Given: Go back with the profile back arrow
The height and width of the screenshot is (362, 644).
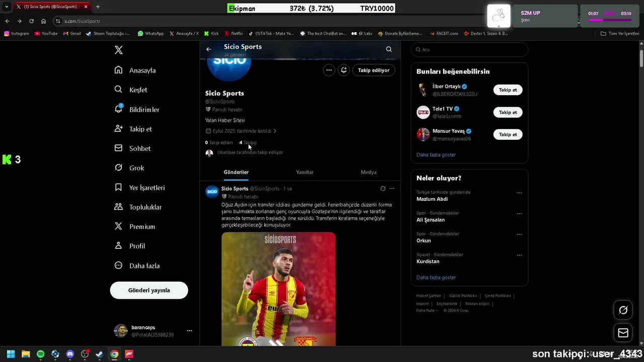Looking at the screenshot, I should [x=209, y=49].
